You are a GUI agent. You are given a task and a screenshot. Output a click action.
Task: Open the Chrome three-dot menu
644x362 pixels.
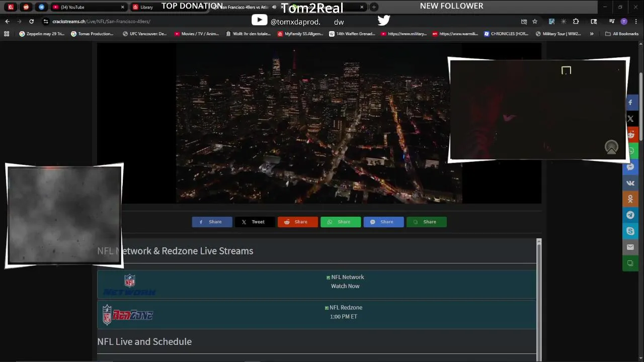click(636, 21)
